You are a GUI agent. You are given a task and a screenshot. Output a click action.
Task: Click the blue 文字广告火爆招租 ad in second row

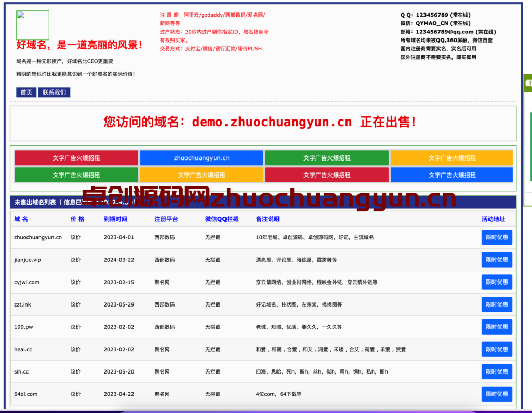[451, 175]
